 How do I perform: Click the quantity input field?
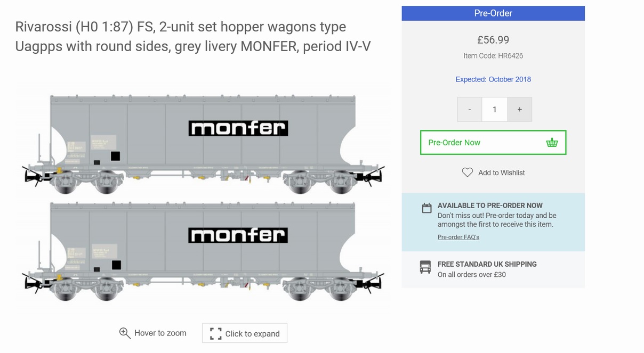pos(494,110)
